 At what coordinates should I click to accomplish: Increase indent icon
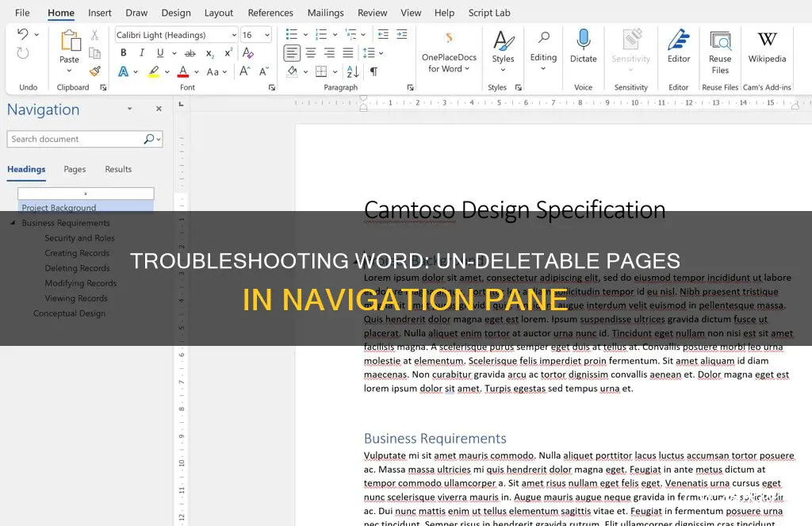402,34
